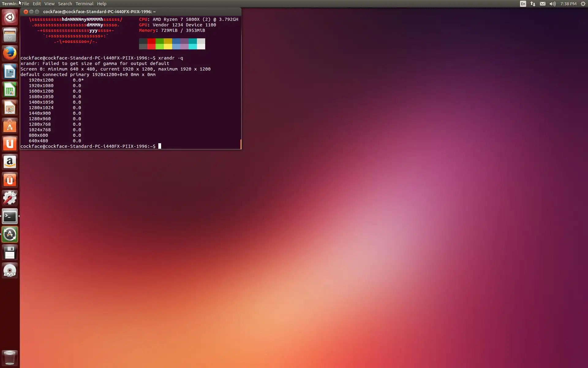
Task: Open LibreOffice Writer from launcher
Action: [x=10, y=72]
